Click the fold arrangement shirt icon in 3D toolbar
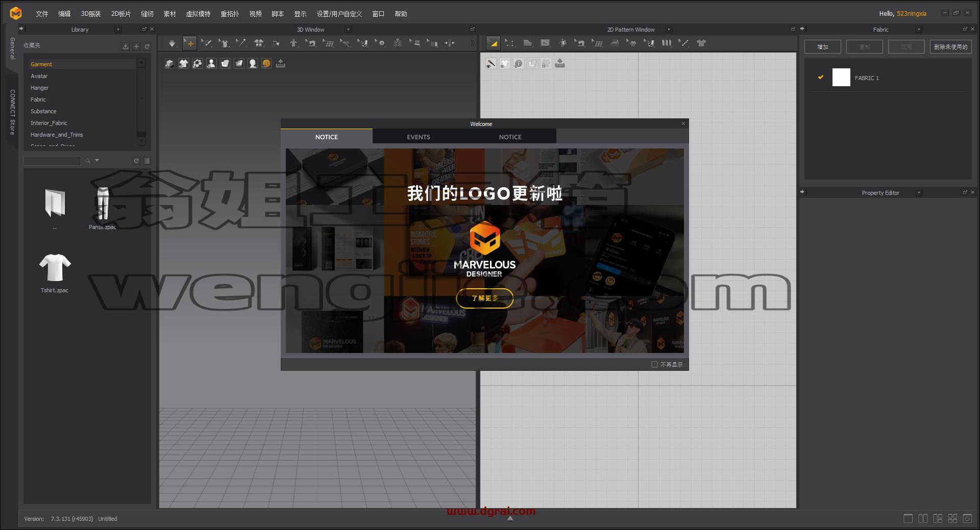The image size is (980, 530). coord(259,43)
